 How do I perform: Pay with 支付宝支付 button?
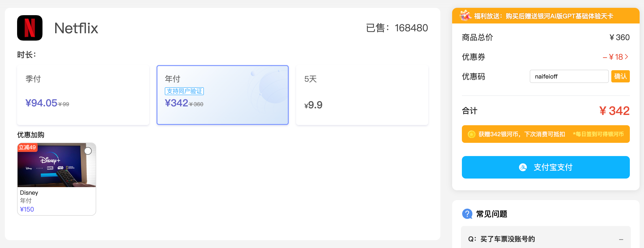point(546,167)
